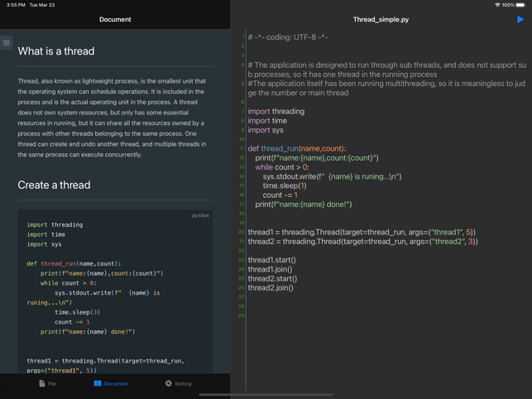
Task: Click the thread1 = threading.Thread assignment line in editor
Action: click(362, 233)
